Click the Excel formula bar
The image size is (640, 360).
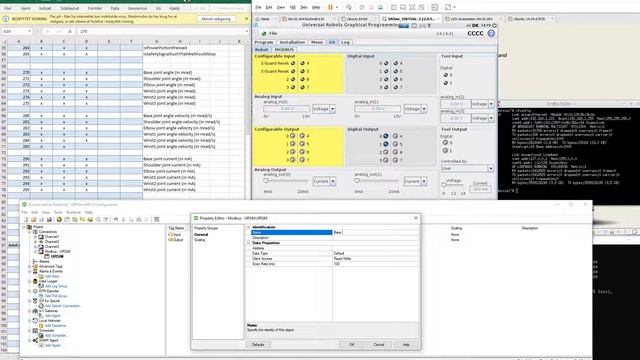pos(162,31)
